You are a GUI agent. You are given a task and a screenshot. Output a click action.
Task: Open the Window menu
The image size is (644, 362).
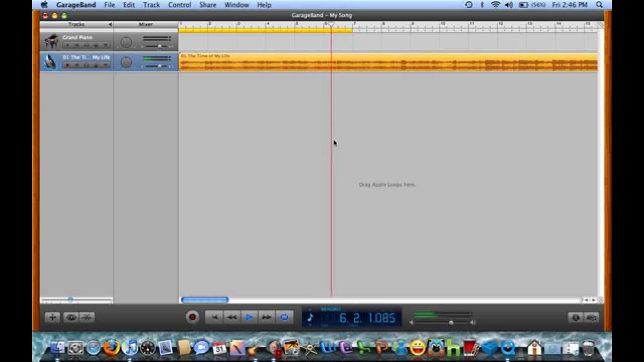click(x=237, y=5)
